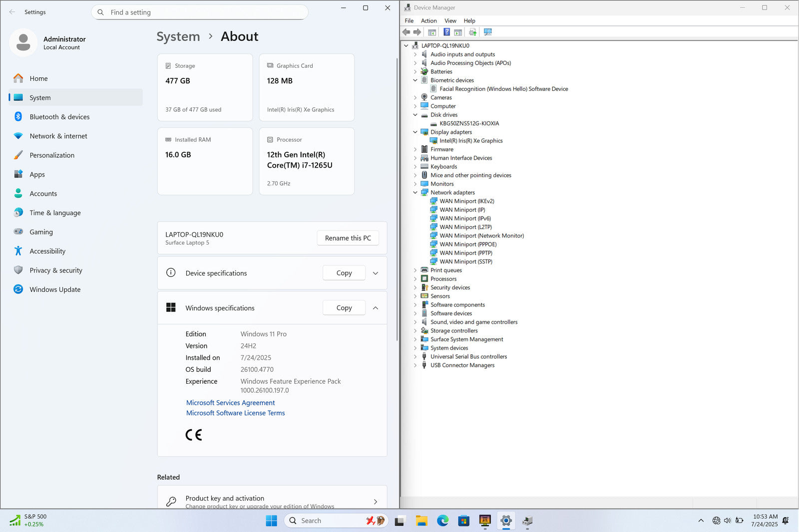This screenshot has width=799, height=532.
Task: Click the show/hide action pane toolbar icon
Action: [x=458, y=32]
